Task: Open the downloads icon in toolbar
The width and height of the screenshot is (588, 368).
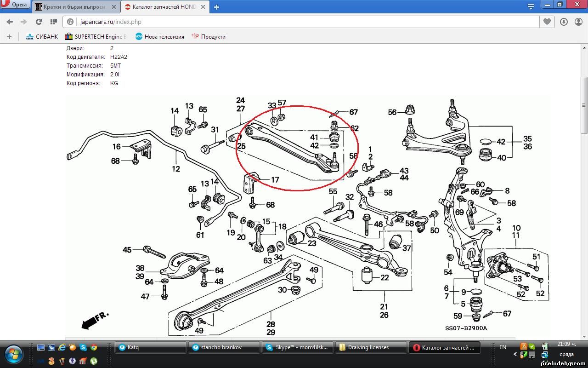Action: point(564,22)
